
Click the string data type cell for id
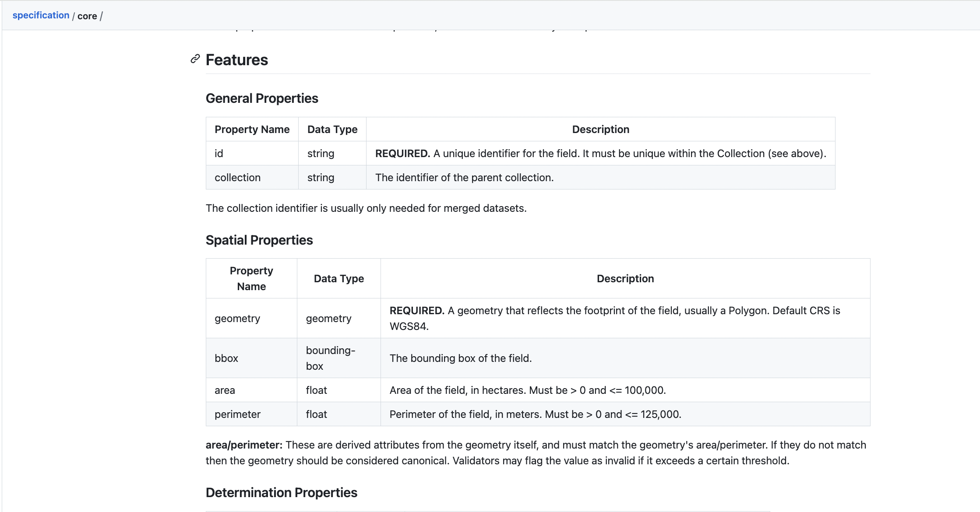320,153
